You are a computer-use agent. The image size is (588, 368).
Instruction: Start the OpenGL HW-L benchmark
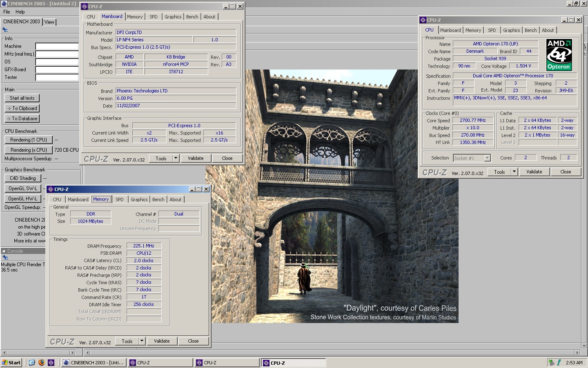coord(23,199)
